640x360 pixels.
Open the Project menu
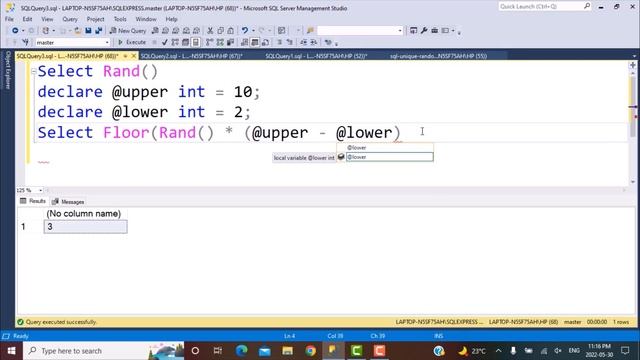(95, 19)
